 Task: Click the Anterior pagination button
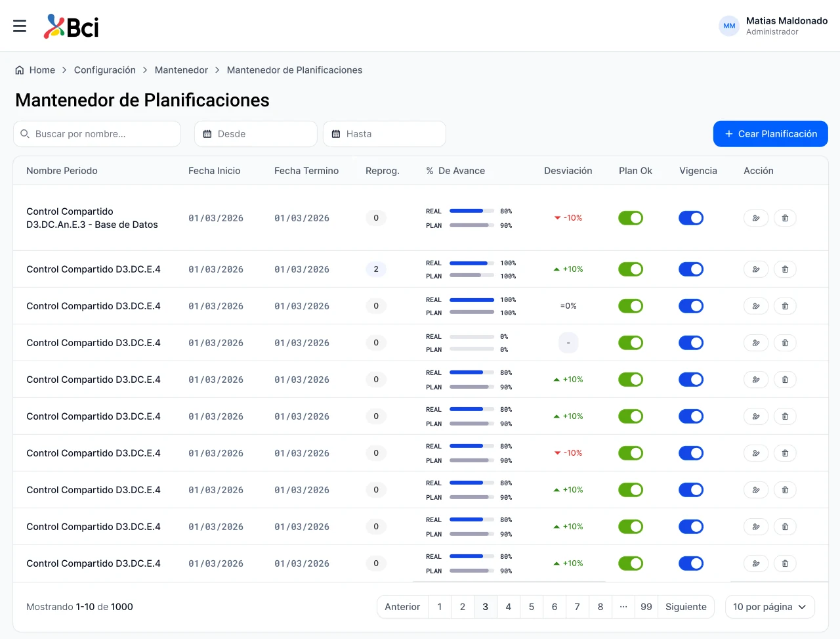click(402, 607)
